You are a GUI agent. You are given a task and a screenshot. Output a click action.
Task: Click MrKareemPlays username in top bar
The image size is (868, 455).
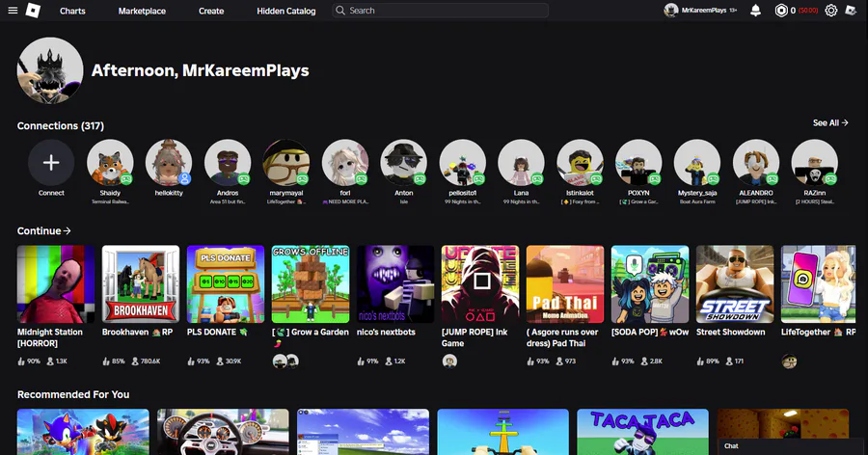(704, 11)
